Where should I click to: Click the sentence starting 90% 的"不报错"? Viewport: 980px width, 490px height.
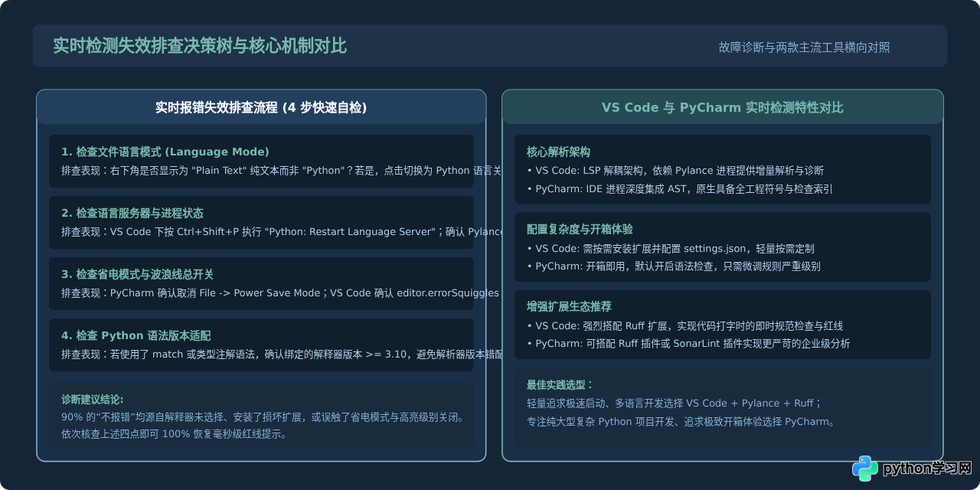263,417
